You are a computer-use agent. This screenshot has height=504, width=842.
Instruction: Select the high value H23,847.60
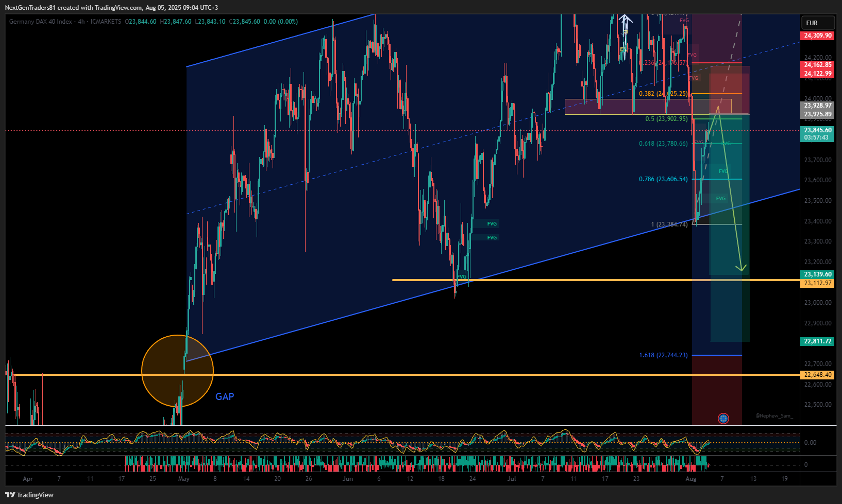(x=176, y=22)
